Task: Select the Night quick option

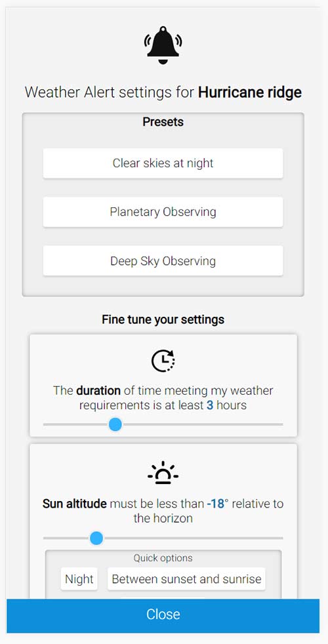Action: pyautogui.click(x=79, y=579)
